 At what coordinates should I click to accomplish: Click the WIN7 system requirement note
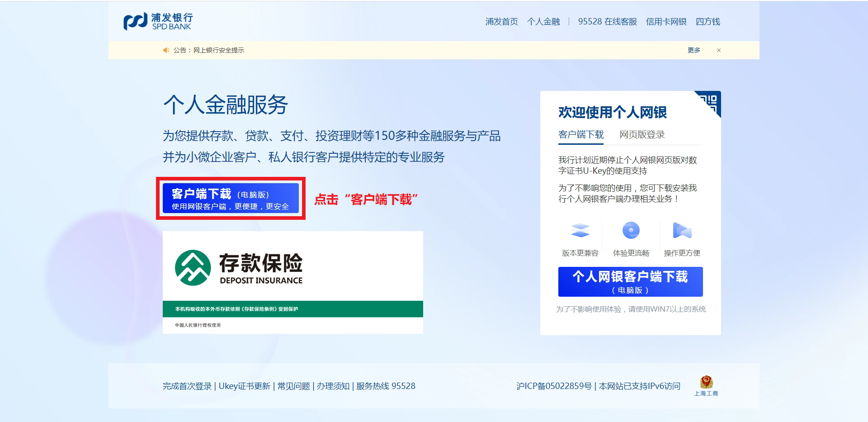coord(631,309)
